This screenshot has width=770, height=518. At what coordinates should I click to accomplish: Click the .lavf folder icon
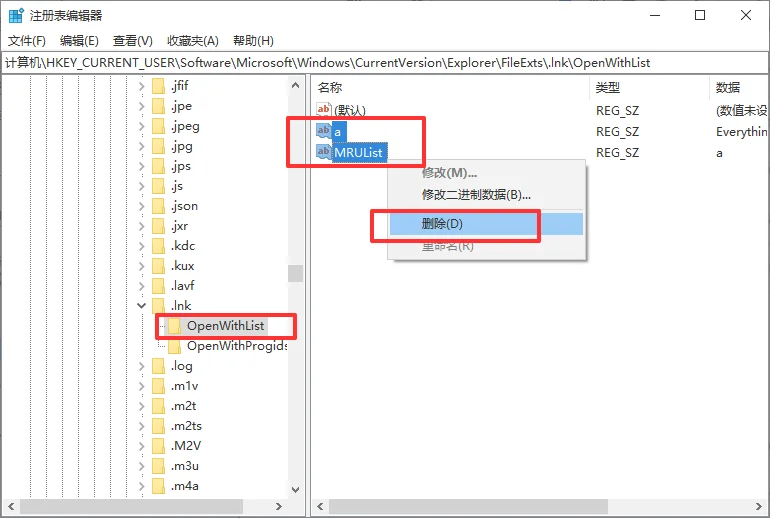pos(158,285)
